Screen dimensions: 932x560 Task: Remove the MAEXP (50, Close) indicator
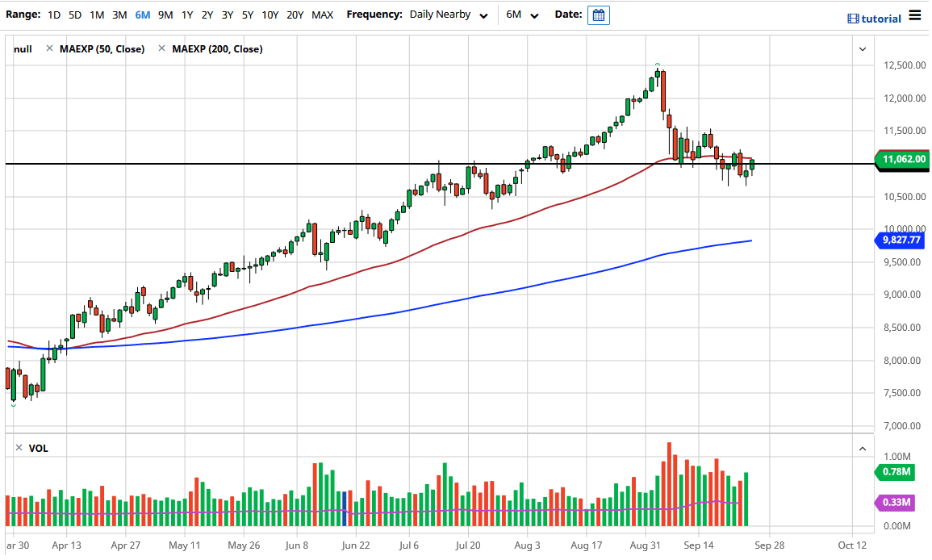(x=49, y=48)
